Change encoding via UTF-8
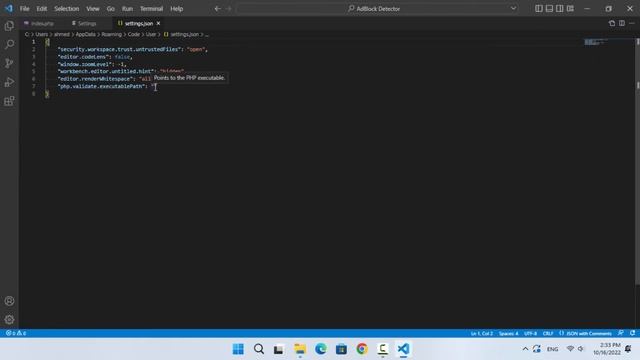Image resolution: width=640 pixels, height=360 pixels. [530, 333]
